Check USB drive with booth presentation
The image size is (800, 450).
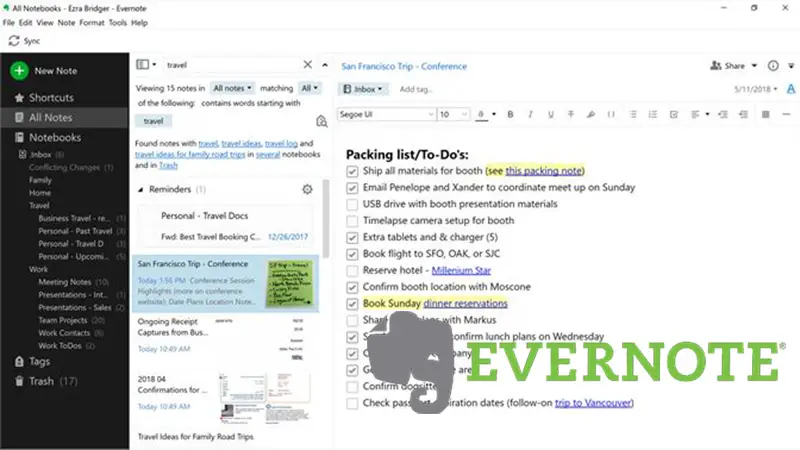click(352, 205)
